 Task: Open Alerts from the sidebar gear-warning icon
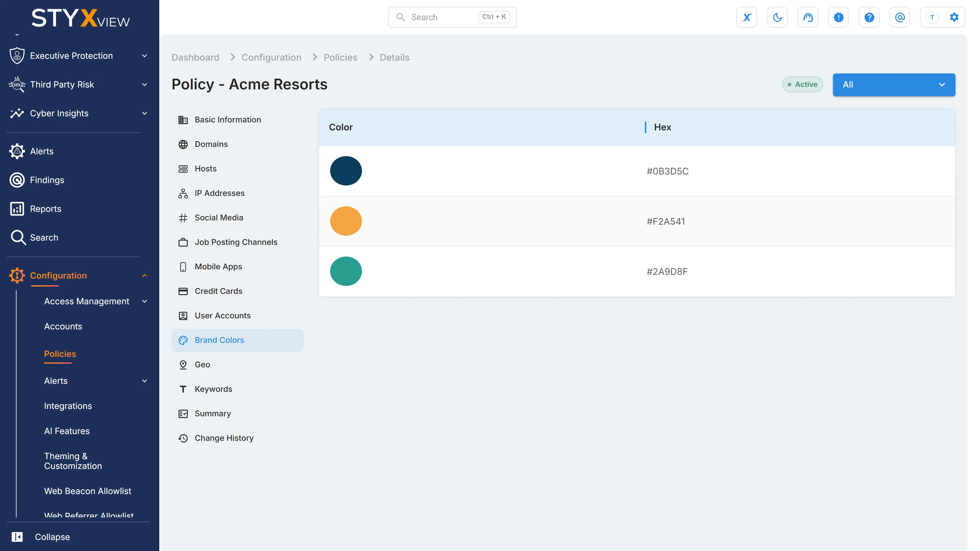(17, 151)
